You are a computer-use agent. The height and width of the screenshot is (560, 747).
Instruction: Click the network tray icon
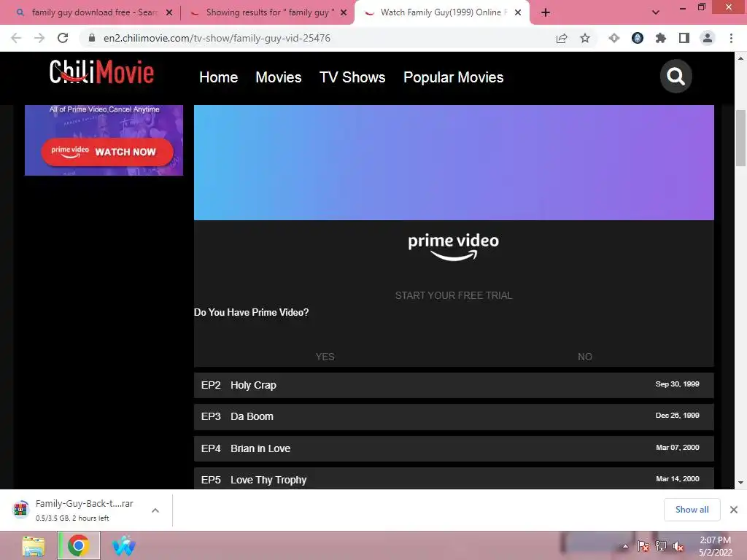[x=661, y=546]
